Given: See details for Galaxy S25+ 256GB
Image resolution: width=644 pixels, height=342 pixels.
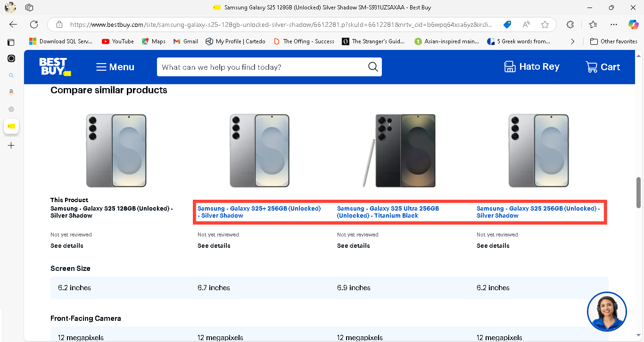Looking at the screenshot, I should [x=214, y=246].
